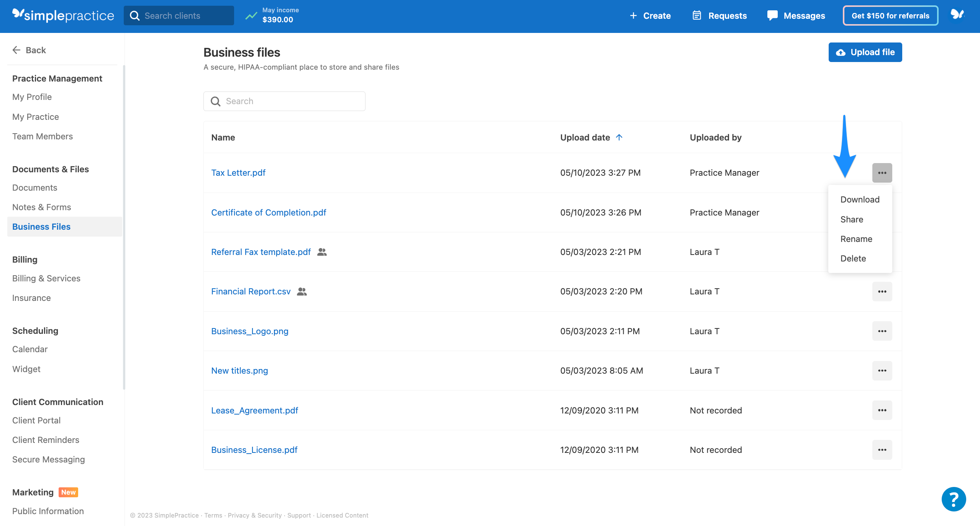980x526 pixels.
Task: Click shared icon next to Referral Fax template.pdf
Action: click(x=322, y=252)
